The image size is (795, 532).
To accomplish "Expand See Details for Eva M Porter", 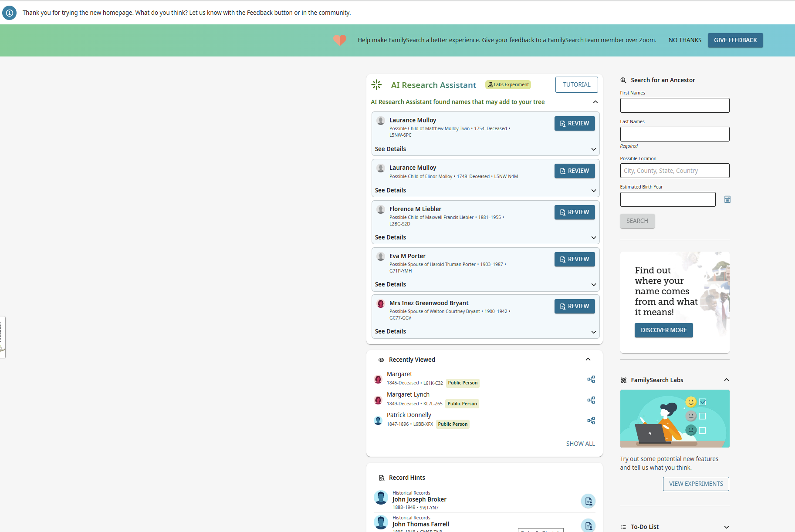I will click(x=485, y=284).
